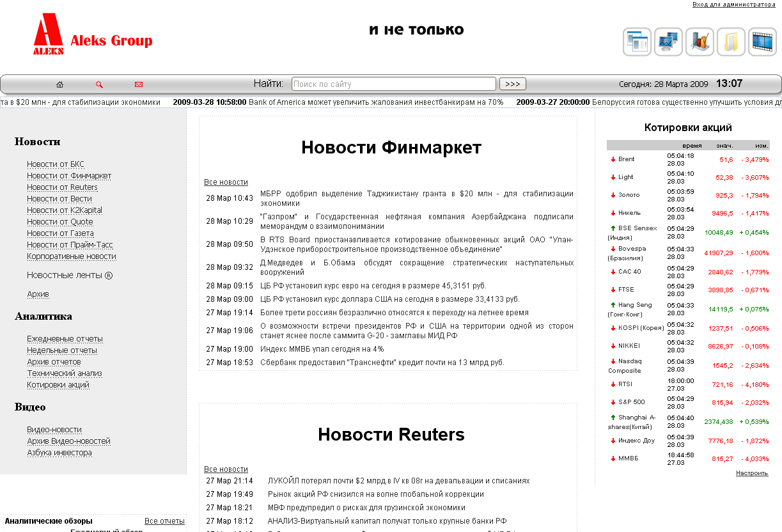Click Все отчеты next to Аналитические обзоры
782x532 pixels.
(x=164, y=521)
